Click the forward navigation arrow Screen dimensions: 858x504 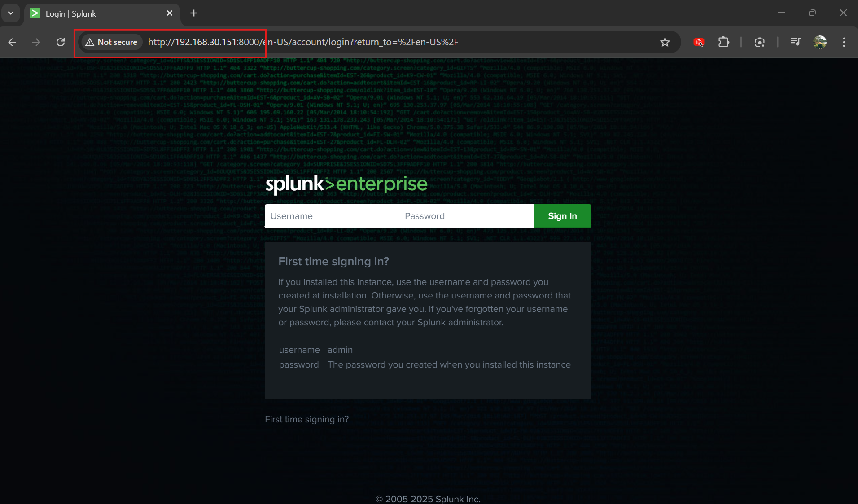(36, 42)
